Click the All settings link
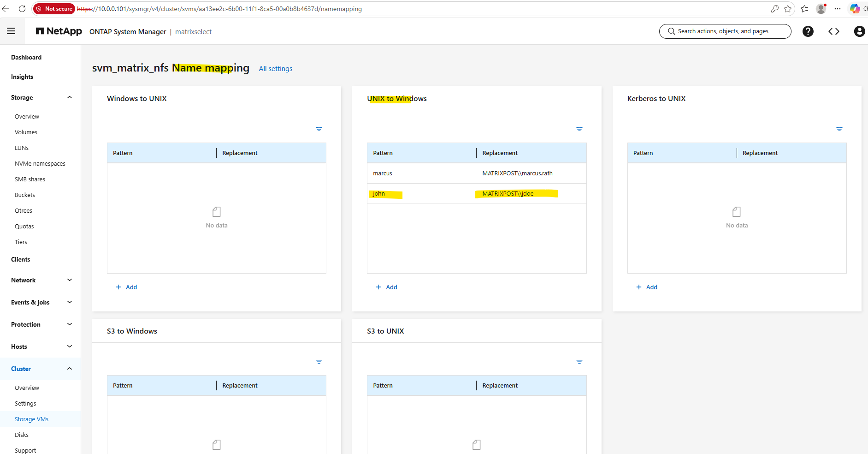Screen dimensions: 868x454 [x=276, y=69]
